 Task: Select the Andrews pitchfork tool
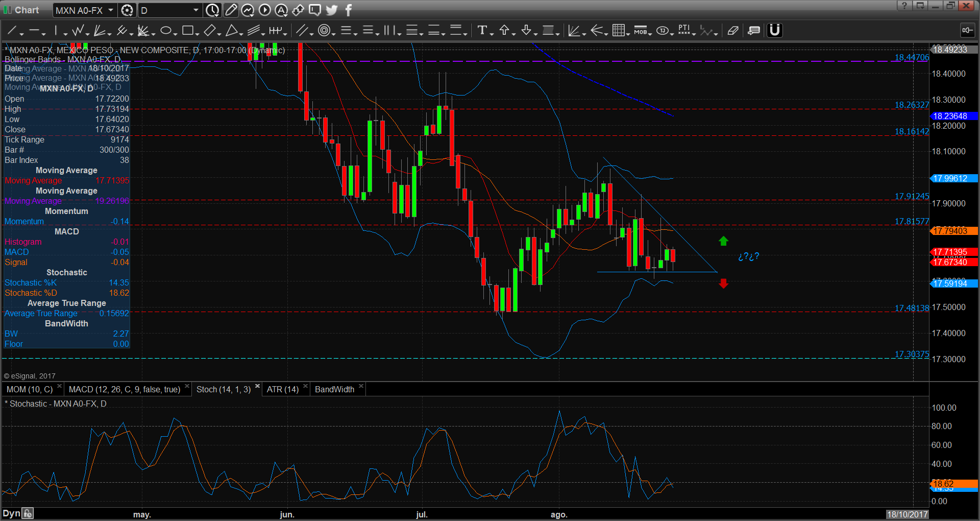121,31
